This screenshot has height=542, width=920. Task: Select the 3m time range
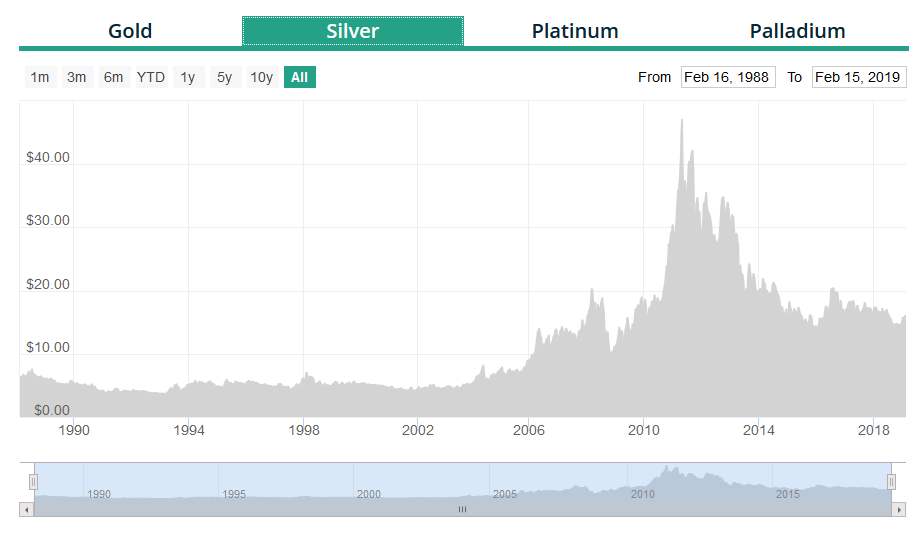76,77
